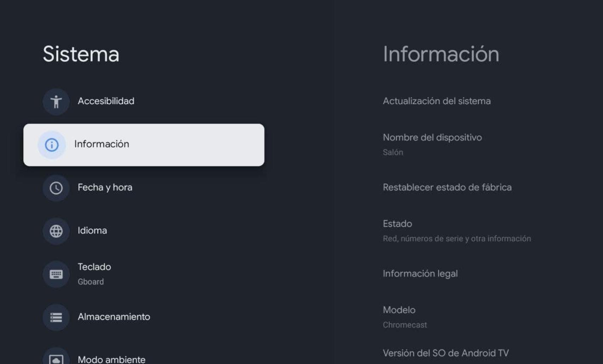Image resolution: width=603 pixels, height=364 pixels.
Task: Click the info icon inside the highlighted row
Action: (52, 144)
